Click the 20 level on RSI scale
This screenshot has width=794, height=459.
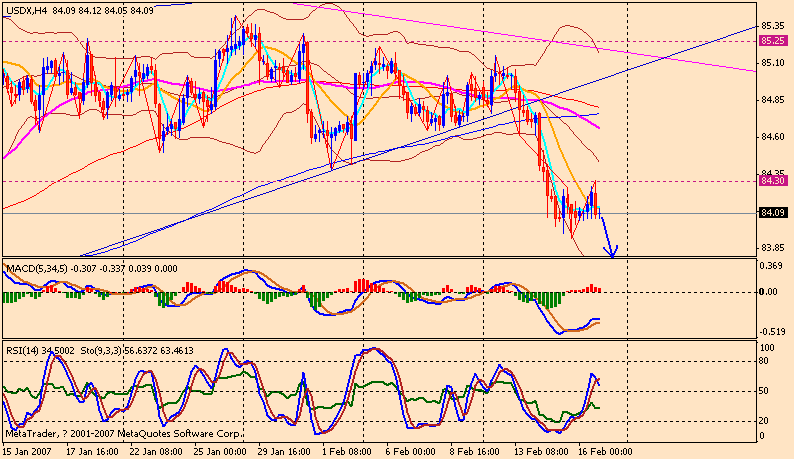click(x=764, y=421)
